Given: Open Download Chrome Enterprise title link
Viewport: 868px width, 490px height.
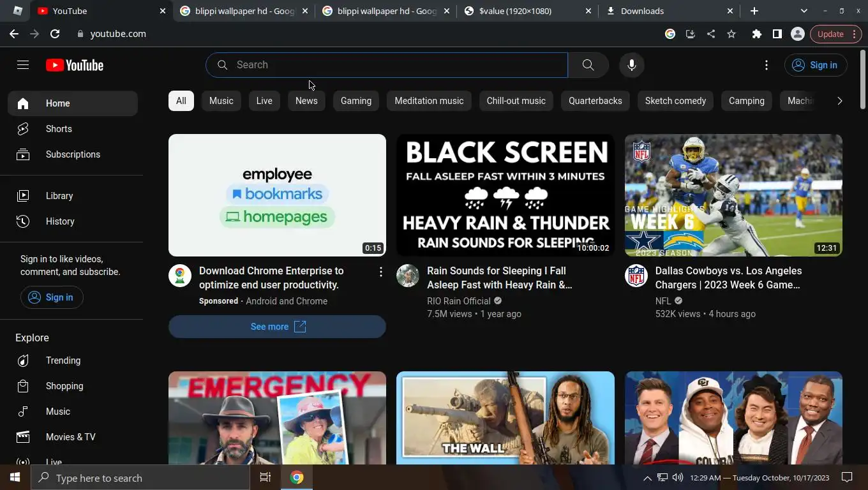Looking at the screenshot, I should point(271,278).
